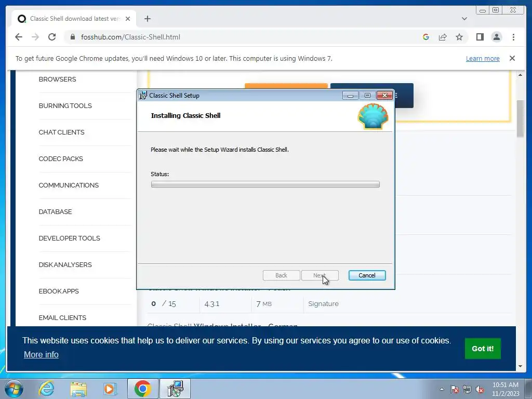Open the Action Center flag icon
Viewport: 532px width, 399px height.
pyautogui.click(x=454, y=389)
